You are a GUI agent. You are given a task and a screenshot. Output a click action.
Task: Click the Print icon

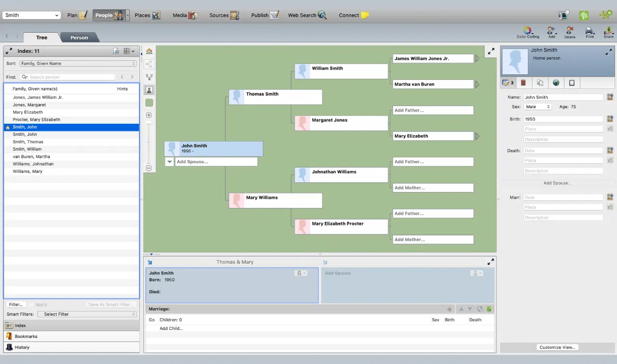(x=590, y=33)
